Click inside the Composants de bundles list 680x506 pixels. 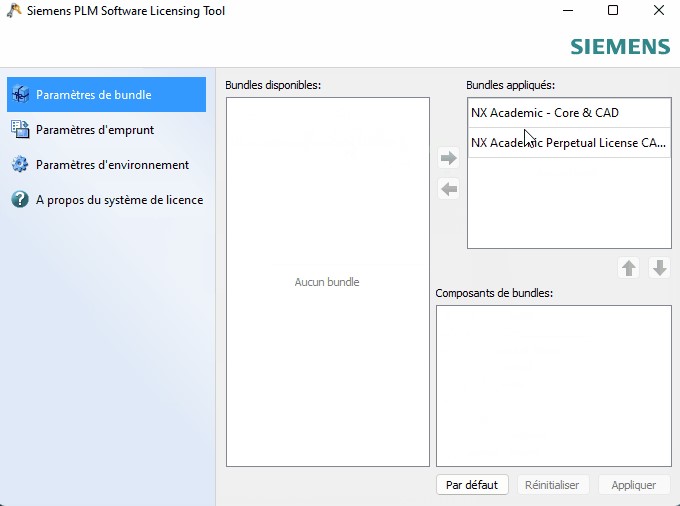point(554,386)
